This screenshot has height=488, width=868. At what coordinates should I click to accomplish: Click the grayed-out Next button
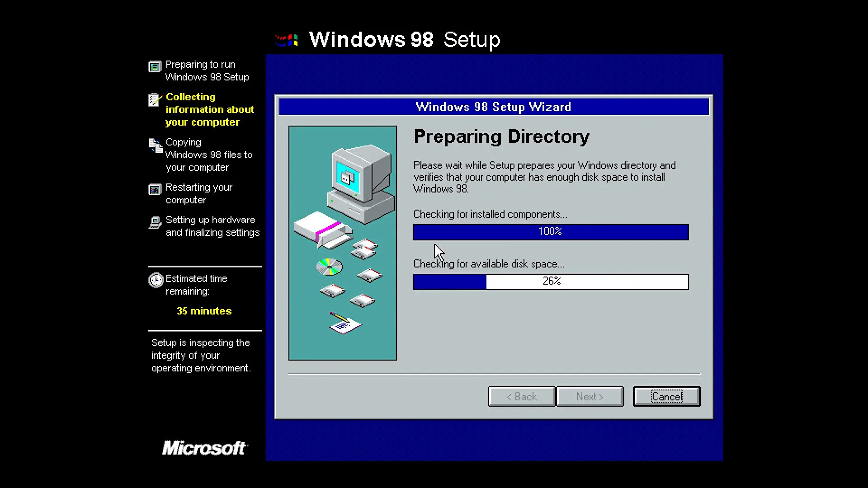[590, 396]
